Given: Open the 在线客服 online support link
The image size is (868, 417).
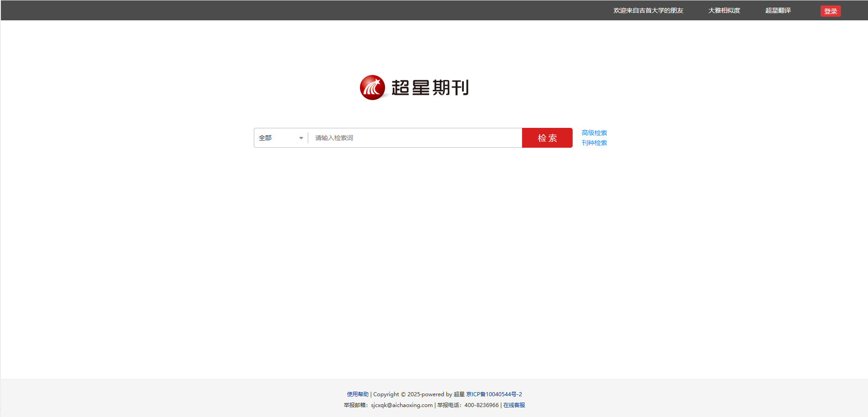Looking at the screenshot, I should (514, 405).
